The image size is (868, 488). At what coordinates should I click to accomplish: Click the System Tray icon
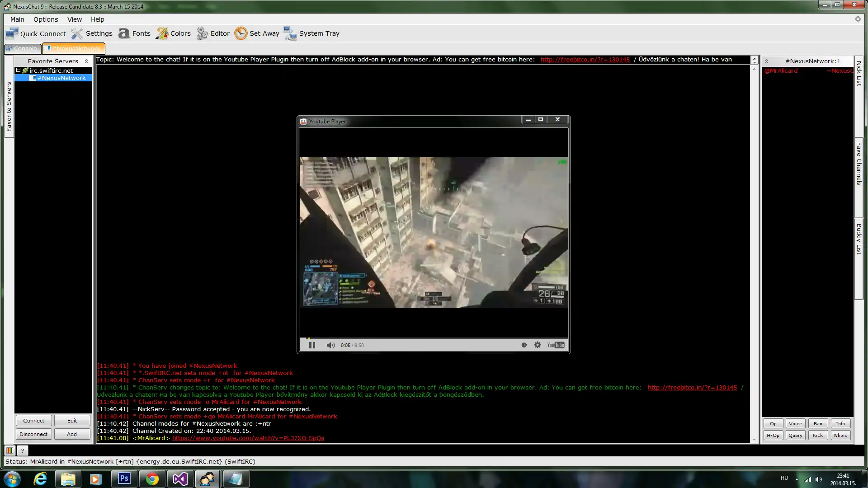(x=290, y=33)
